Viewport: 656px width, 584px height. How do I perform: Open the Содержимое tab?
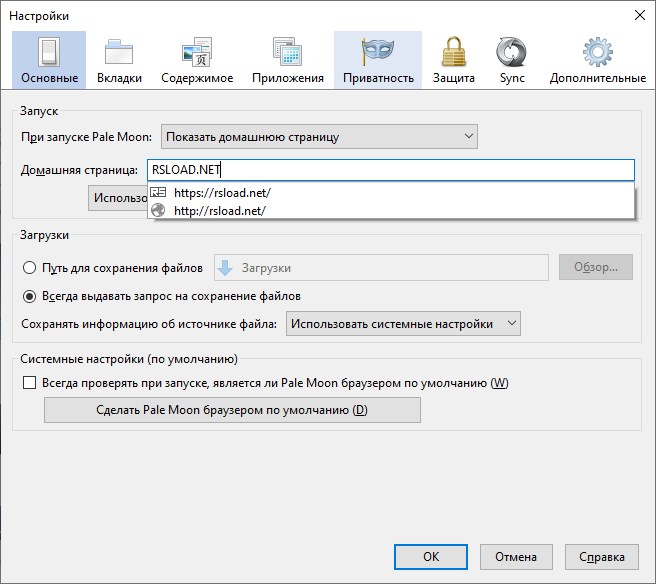coord(197,60)
